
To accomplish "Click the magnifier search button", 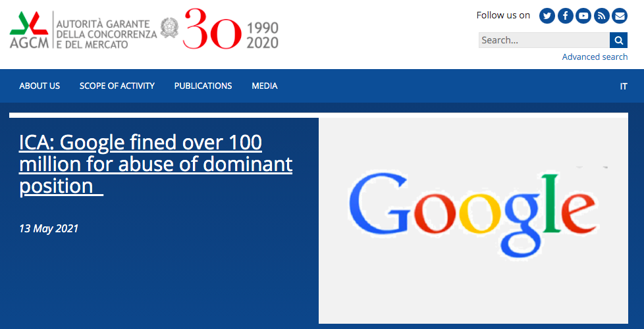I will (x=618, y=40).
